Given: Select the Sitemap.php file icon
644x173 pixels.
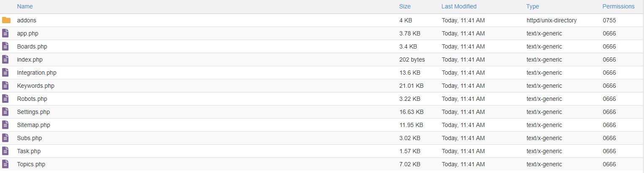Looking at the screenshot, I should [5, 125].
